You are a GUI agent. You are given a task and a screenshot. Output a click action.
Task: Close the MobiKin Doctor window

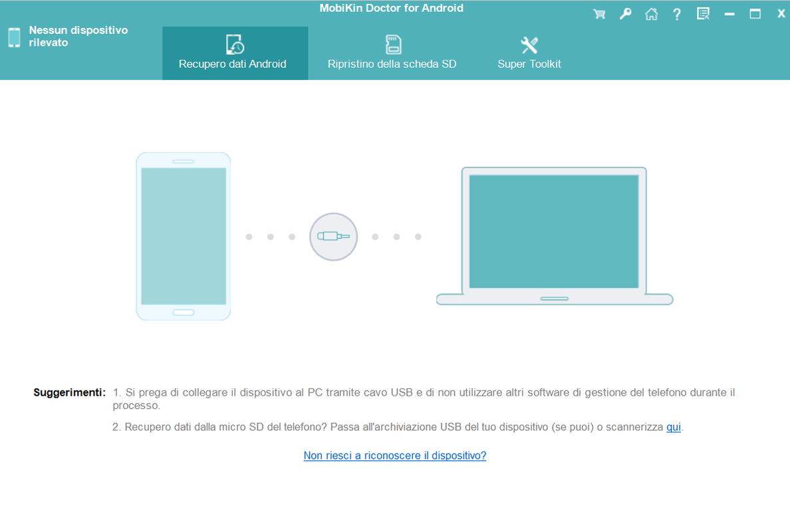[x=781, y=14]
